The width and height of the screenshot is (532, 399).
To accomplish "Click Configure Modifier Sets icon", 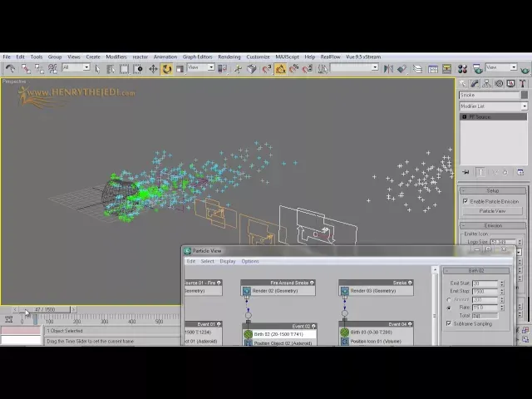I will click(521, 172).
